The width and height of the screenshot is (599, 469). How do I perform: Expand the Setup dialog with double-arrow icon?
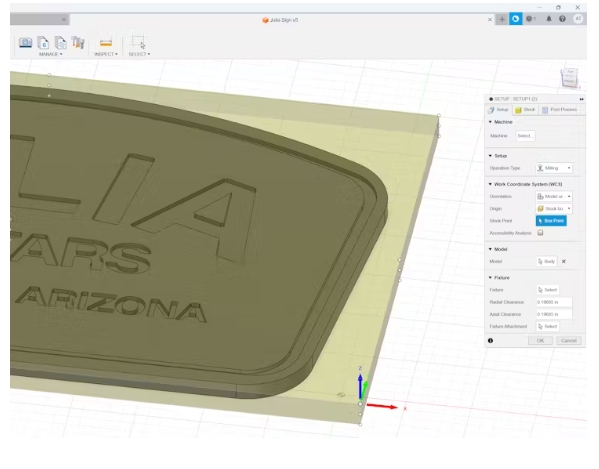point(581,99)
